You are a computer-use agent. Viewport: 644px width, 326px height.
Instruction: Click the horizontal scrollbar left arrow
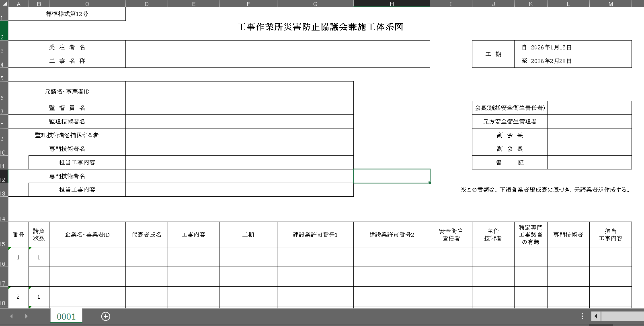pos(596,316)
